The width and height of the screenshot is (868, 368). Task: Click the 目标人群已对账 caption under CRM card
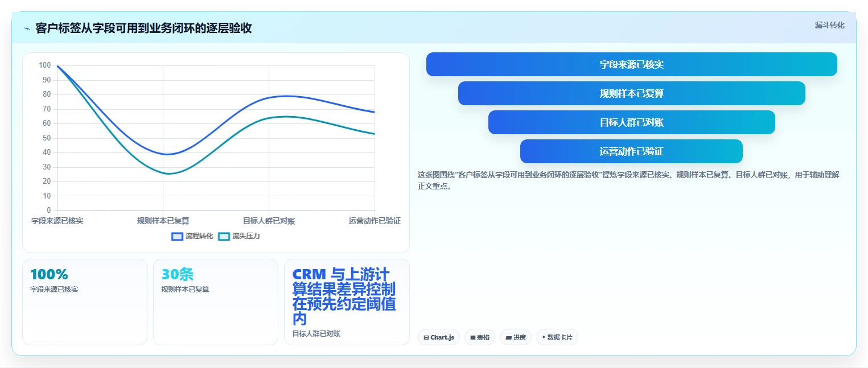[316, 333]
